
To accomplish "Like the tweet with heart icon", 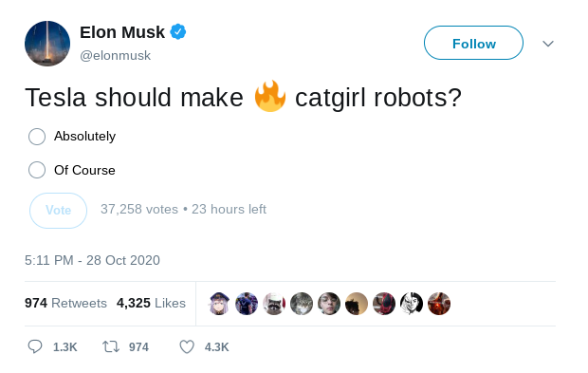I will (187, 346).
